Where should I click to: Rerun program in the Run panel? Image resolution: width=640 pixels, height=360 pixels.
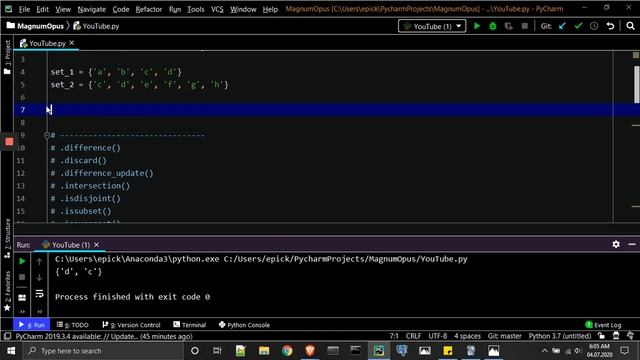point(22,261)
